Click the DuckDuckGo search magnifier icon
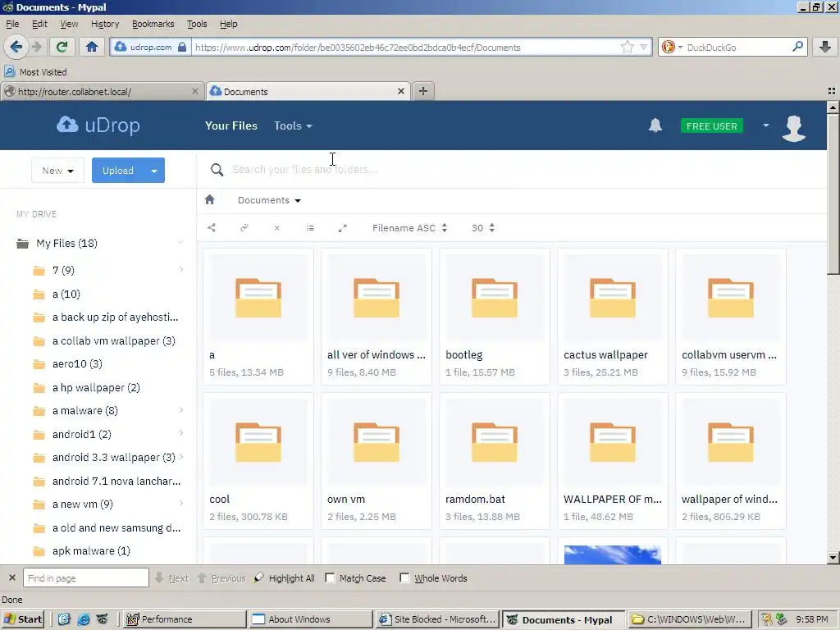840x630 pixels. (797, 47)
